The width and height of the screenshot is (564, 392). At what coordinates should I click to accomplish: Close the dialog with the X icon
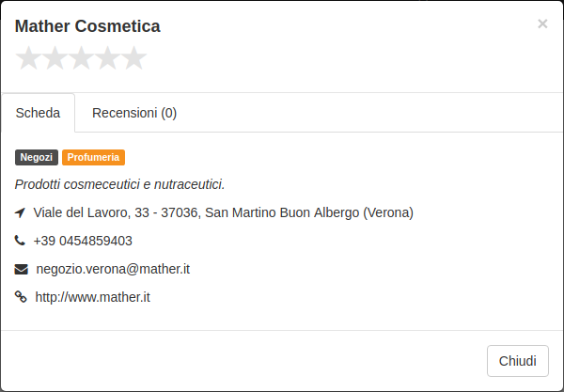pyautogui.click(x=542, y=24)
